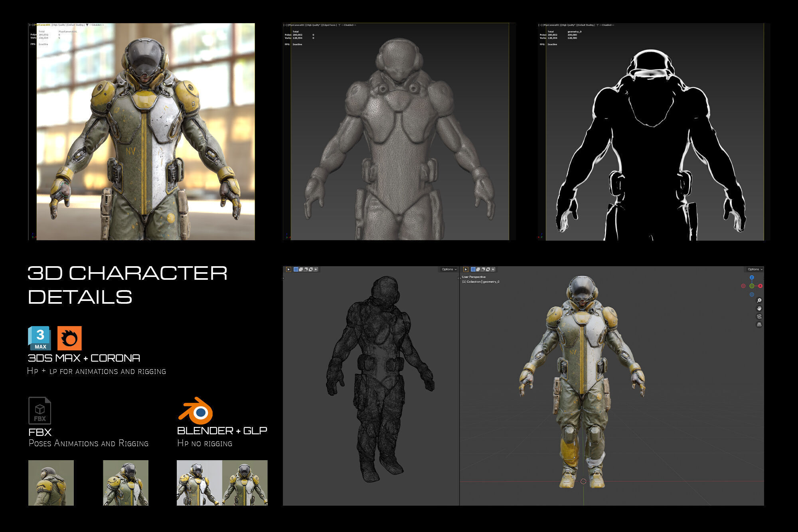Click the zoom magnifier viewport button
The image size is (798, 532).
click(x=759, y=301)
